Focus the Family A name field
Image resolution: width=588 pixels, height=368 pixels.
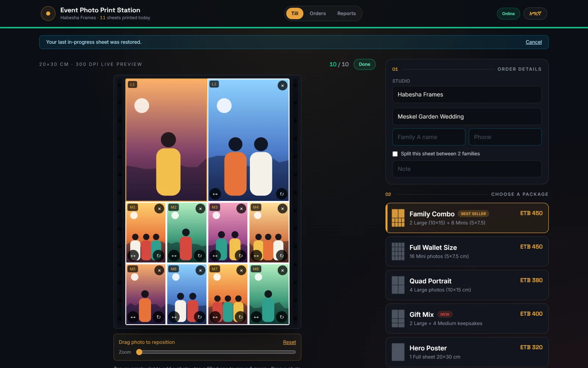click(429, 137)
